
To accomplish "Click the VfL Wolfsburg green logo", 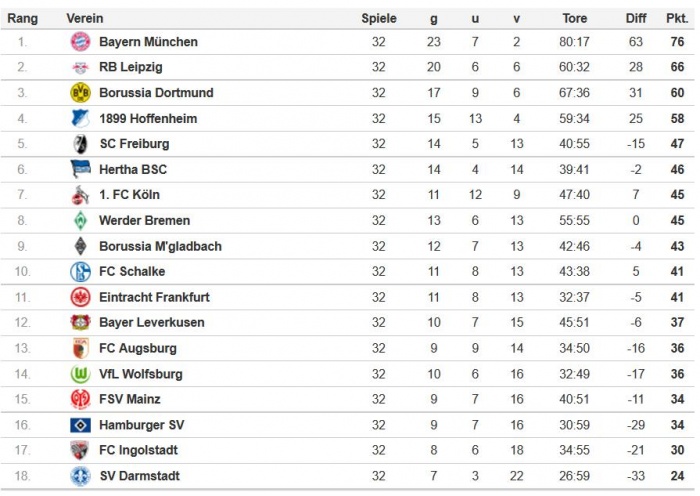I will click(80, 374).
